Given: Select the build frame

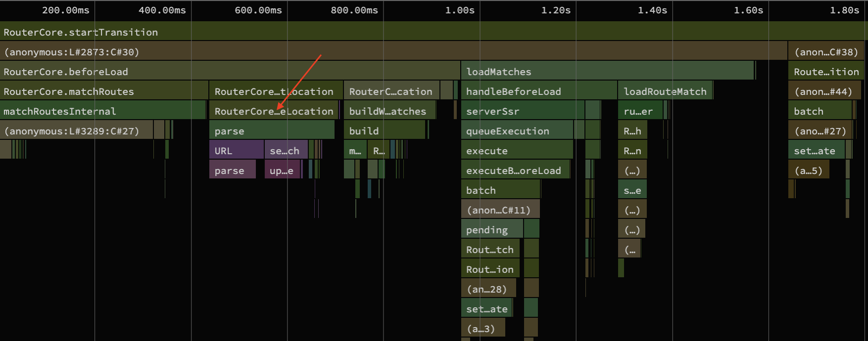Looking at the screenshot, I should [385, 130].
